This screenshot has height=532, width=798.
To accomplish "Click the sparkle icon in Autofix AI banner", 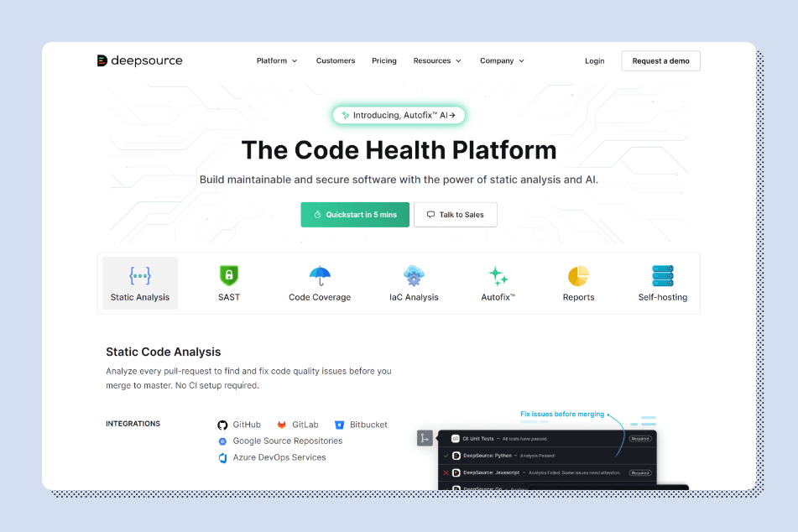I will (346, 115).
